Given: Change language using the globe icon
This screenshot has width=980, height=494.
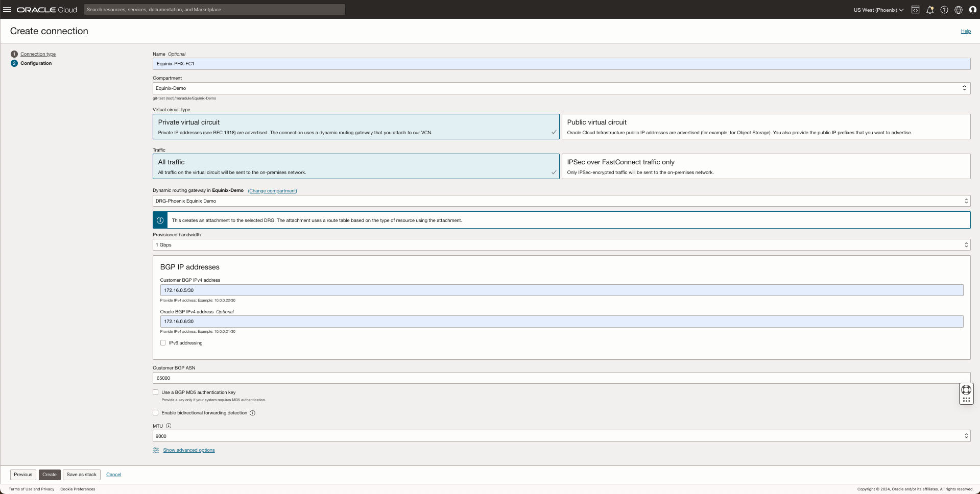Looking at the screenshot, I should 958,10.
